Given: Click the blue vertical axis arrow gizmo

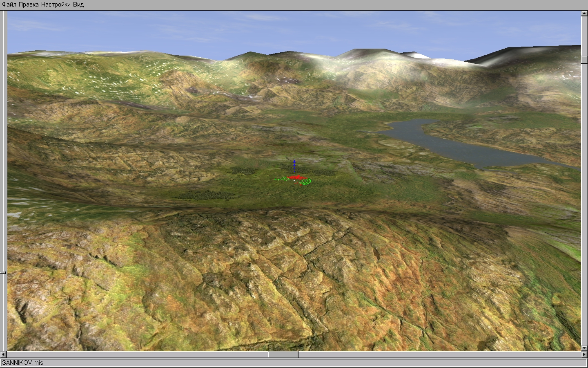Looking at the screenshot, I should [x=294, y=167].
